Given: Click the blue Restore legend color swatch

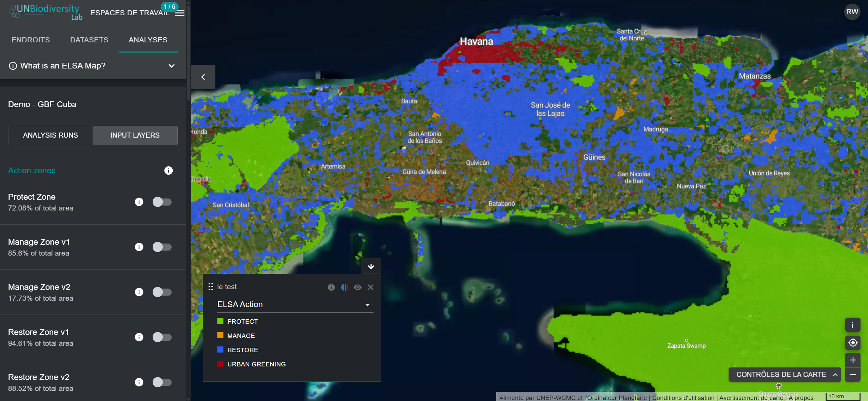Looking at the screenshot, I should click(x=220, y=350).
